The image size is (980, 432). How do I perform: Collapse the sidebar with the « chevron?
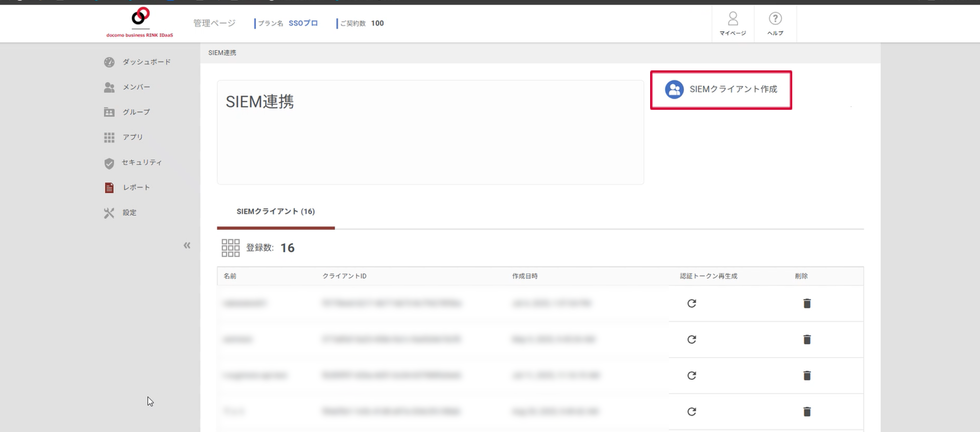tap(187, 245)
